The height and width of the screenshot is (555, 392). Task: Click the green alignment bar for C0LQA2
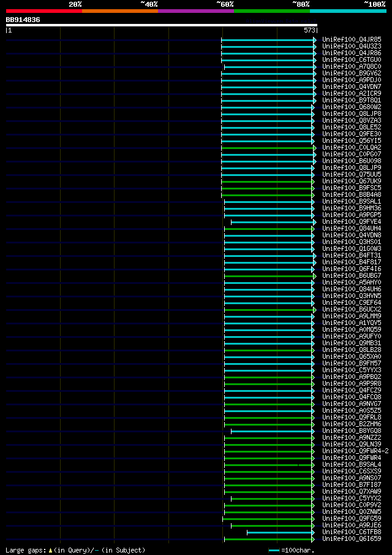[x=268, y=148]
